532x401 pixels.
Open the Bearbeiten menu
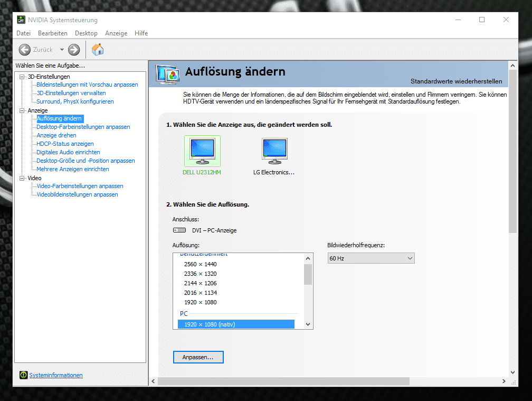pos(53,33)
